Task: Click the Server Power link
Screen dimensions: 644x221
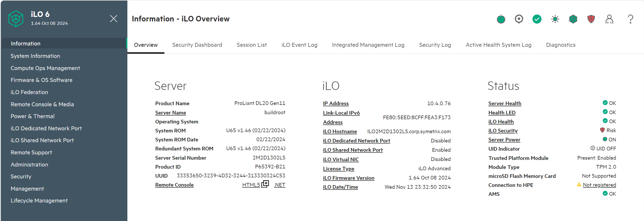Action: (504, 140)
